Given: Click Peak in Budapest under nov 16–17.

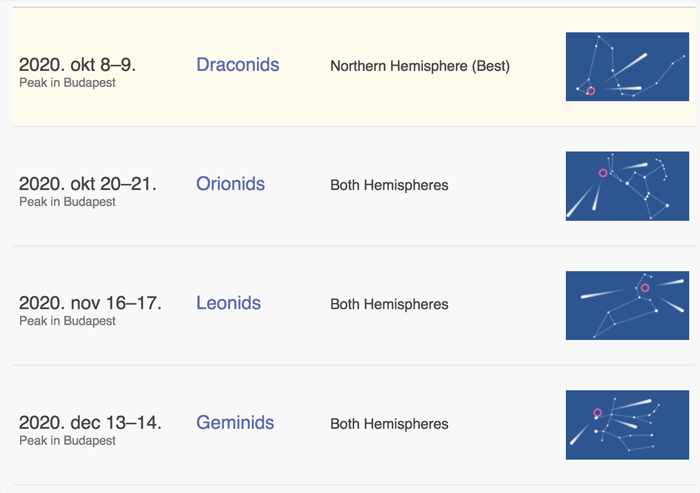Looking at the screenshot, I should coord(67,321).
